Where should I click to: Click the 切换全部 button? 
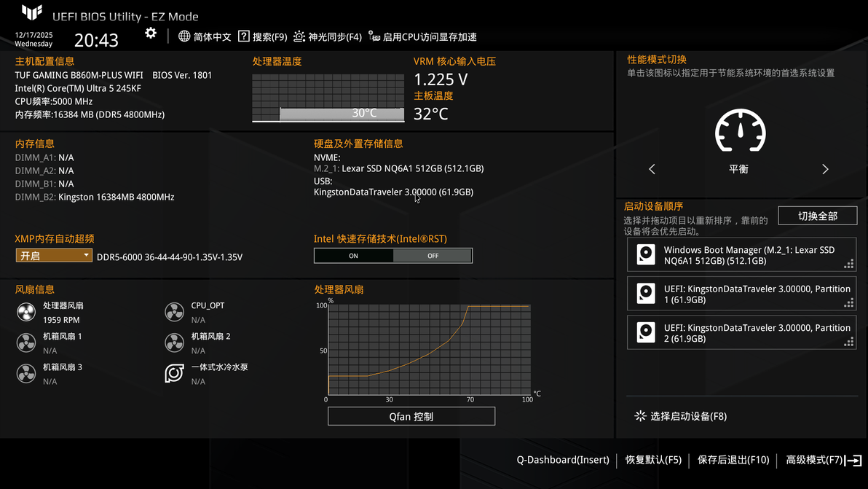click(818, 216)
